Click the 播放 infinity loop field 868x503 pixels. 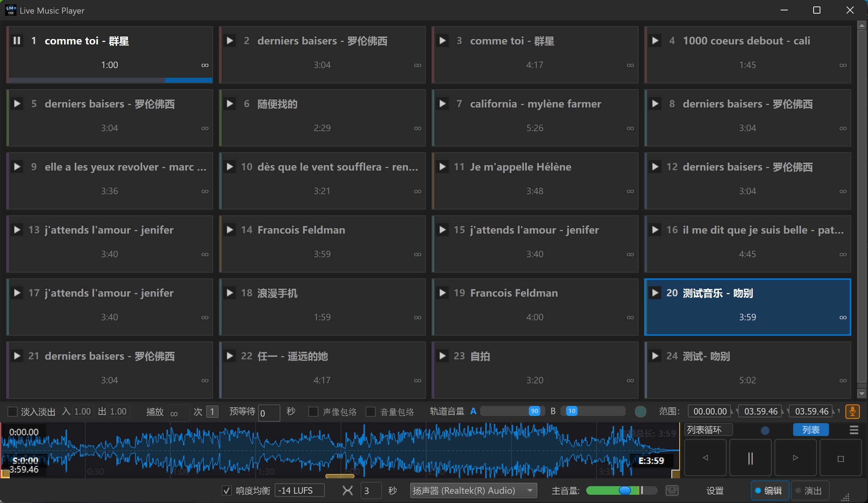coord(178,413)
